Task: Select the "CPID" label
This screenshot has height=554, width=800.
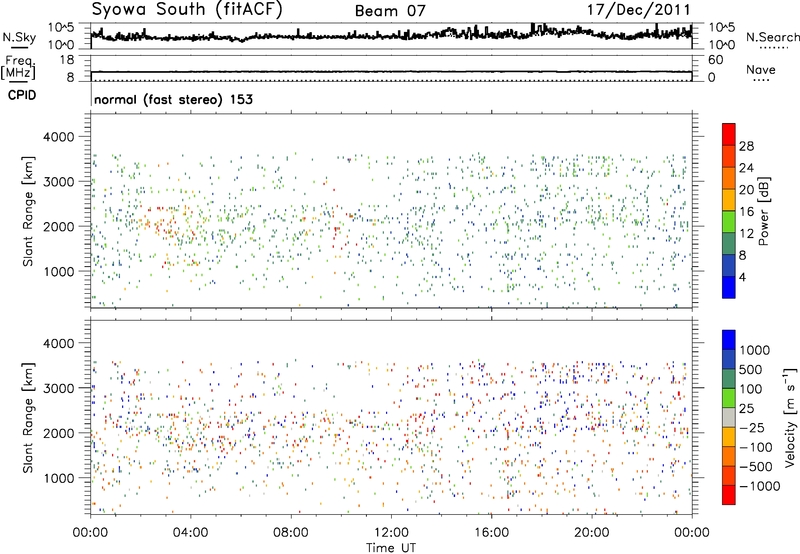Action: [22, 95]
